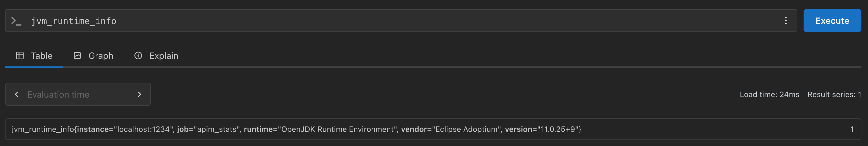Switch to the Table tab
The height and width of the screenshot is (146, 868).
(x=34, y=56)
